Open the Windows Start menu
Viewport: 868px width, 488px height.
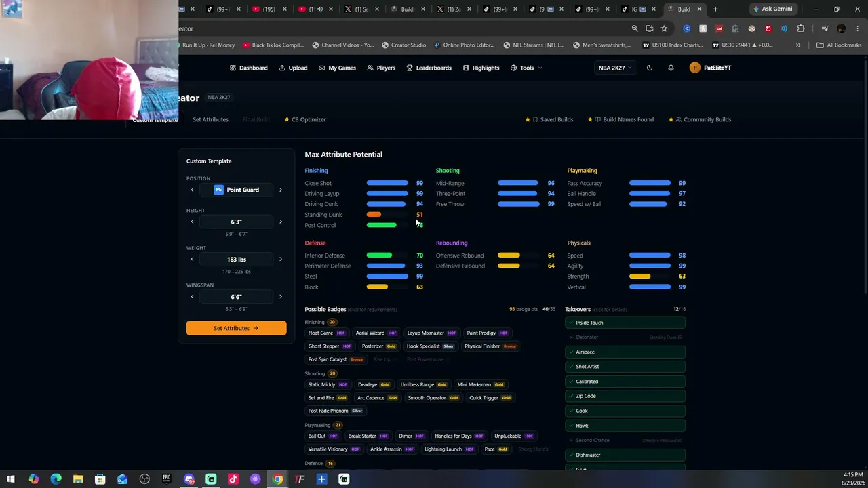click(11, 479)
